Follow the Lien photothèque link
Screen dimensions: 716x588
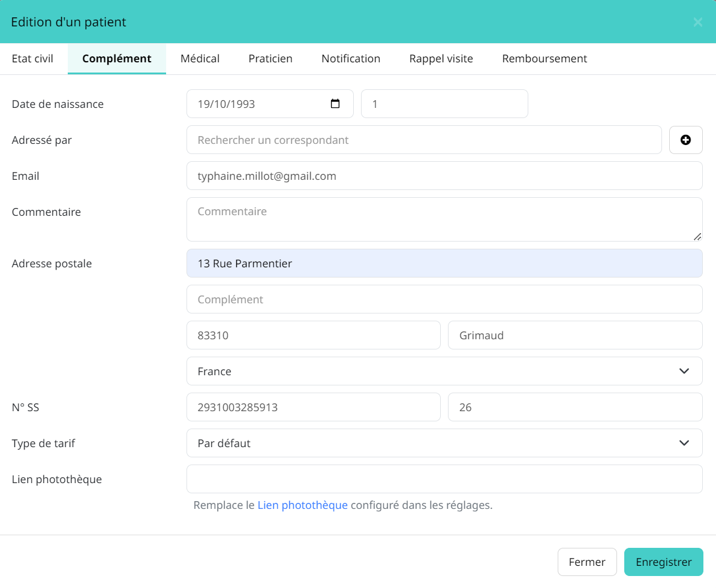coord(302,505)
